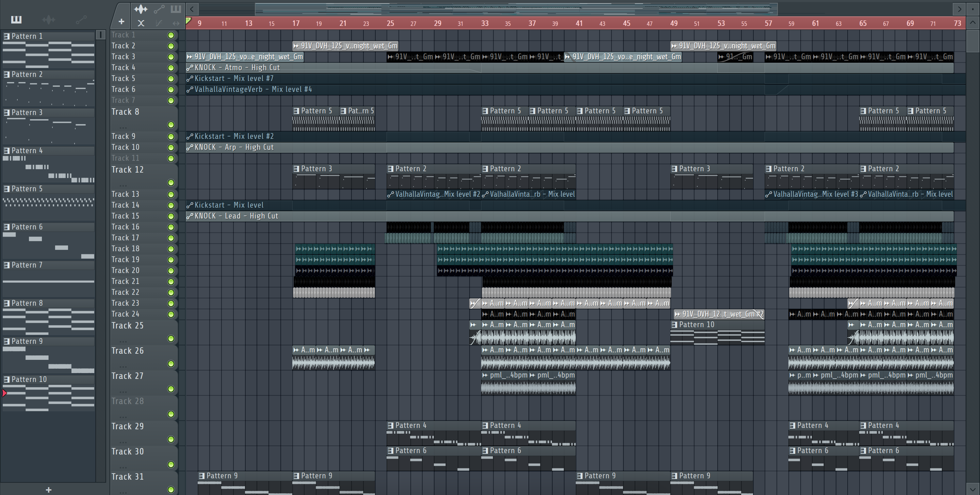The image size is (980, 495).
Task: Select the Track 31 header label
Action: 128,477
